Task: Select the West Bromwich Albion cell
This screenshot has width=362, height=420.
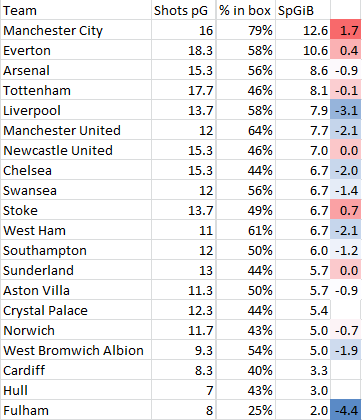Action: point(76,350)
